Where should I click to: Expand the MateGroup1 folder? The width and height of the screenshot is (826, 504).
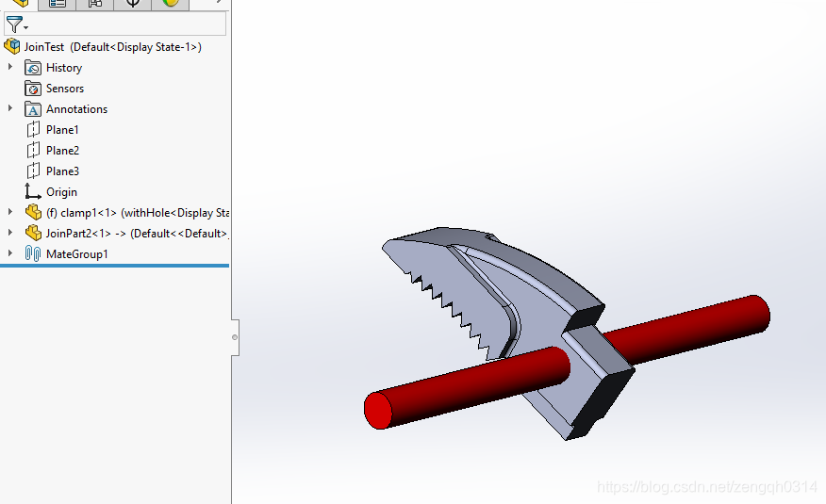click(x=10, y=253)
